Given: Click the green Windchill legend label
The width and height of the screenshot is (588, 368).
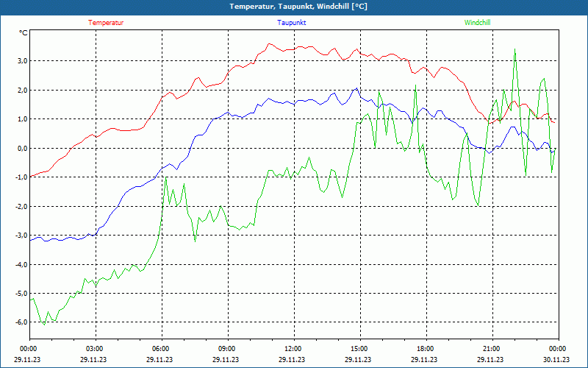Looking at the screenshot, I should [477, 23].
